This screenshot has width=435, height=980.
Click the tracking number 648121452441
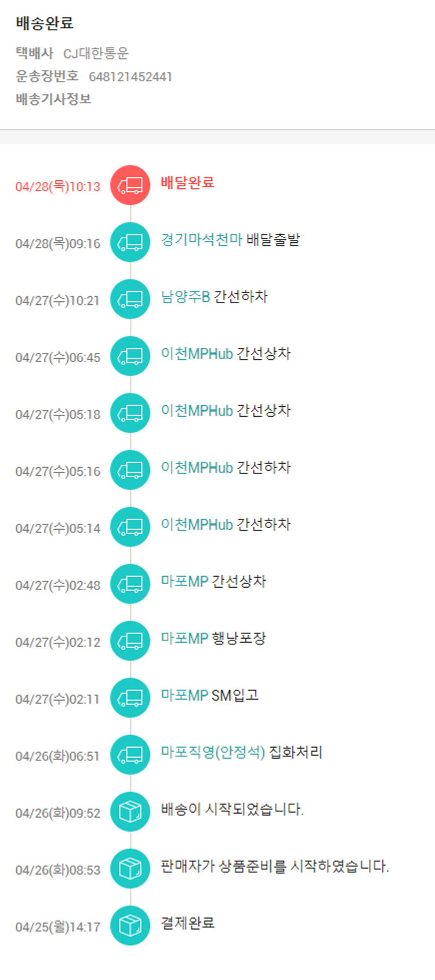(x=130, y=77)
